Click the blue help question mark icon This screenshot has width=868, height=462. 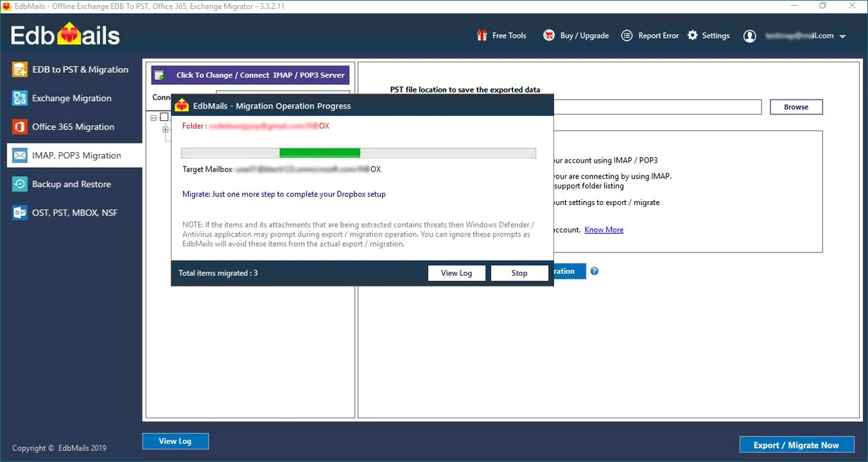[x=594, y=271]
